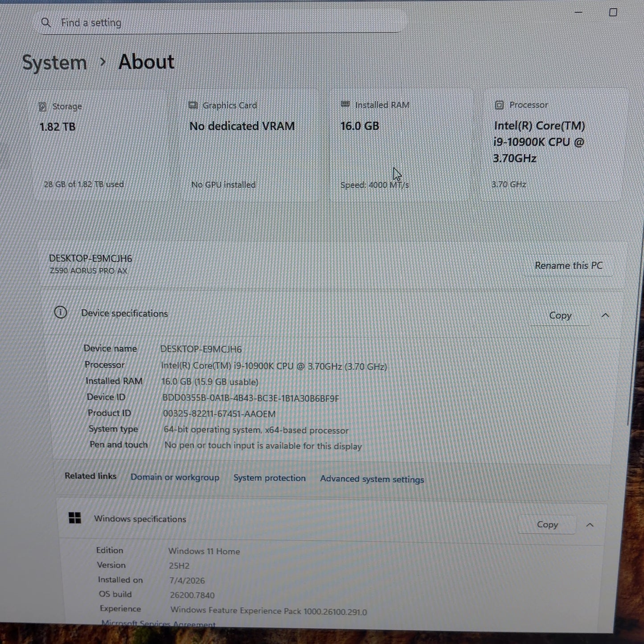Select the i9-10900K processor card text
This screenshot has width=644, height=644.
tap(539, 142)
